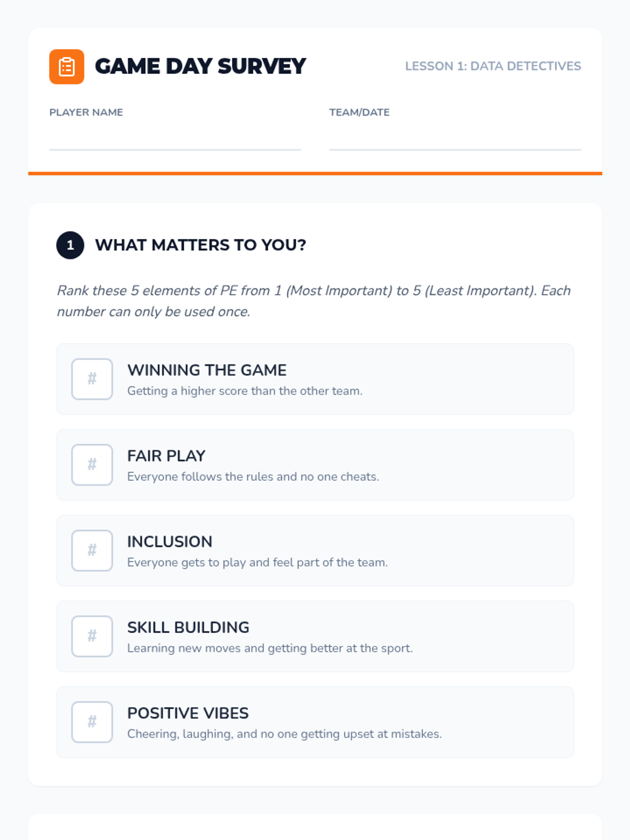Click the Winning the Game heading

pos(207,370)
